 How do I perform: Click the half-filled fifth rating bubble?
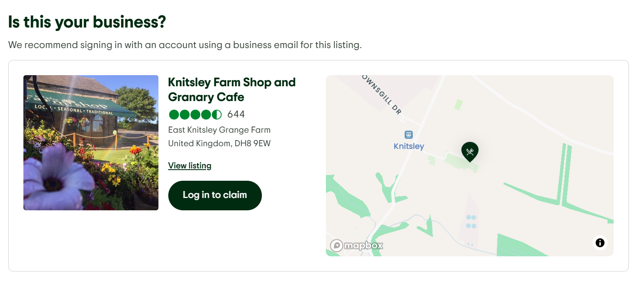point(216,114)
